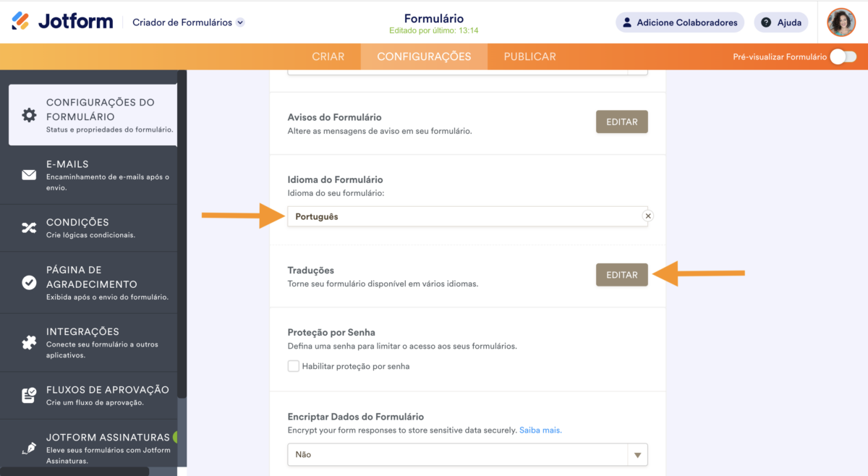Open Form Settings gear icon in sidebar
This screenshot has height=476, width=868.
pyautogui.click(x=29, y=115)
